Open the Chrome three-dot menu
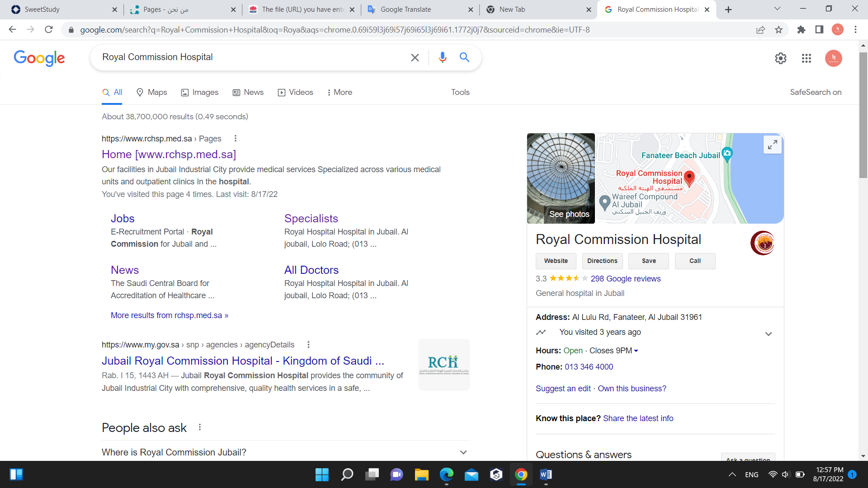This screenshot has height=488, width=868. click(855, 30)
